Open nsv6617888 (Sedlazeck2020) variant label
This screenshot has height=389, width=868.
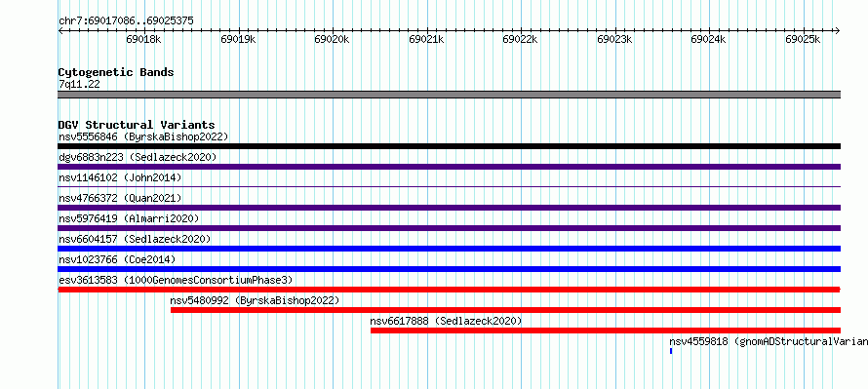(x=446, y=321)
